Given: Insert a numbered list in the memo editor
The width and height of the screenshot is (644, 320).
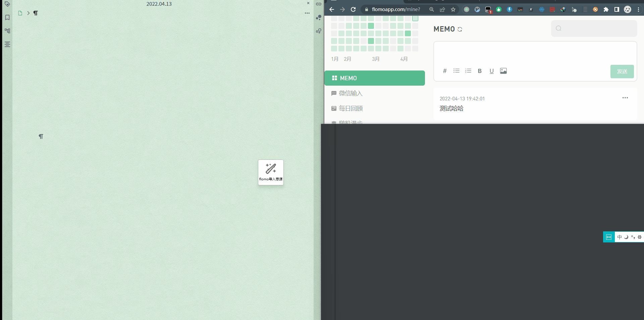Looking at the screenshot, I should (468, 71).
